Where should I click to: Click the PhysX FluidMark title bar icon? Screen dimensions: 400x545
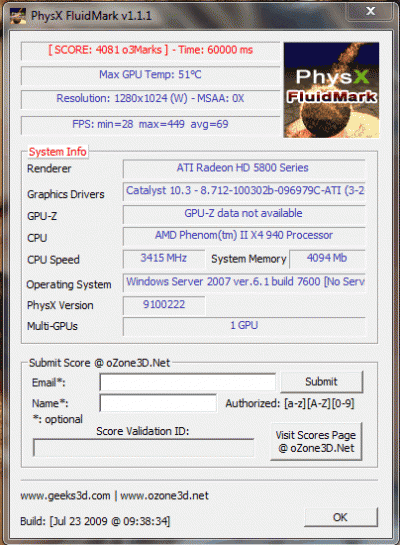click(18, 16)
